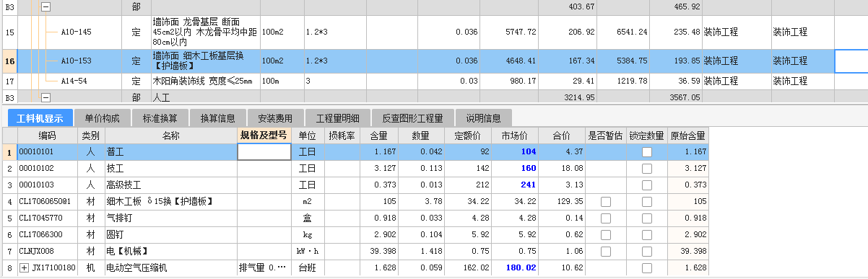This screenshot has height=279, width=868.
Task: Click the 类别 column header
Action: coord(90,135)
